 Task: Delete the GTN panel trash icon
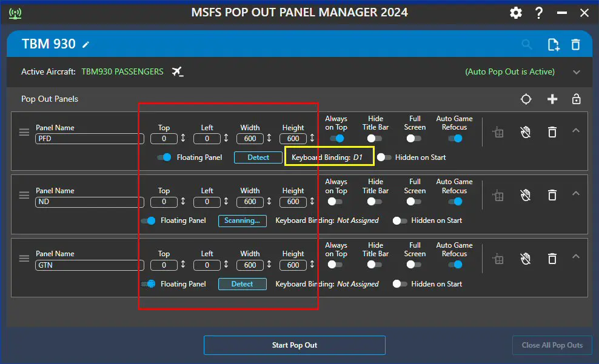(x=552, y=259)
